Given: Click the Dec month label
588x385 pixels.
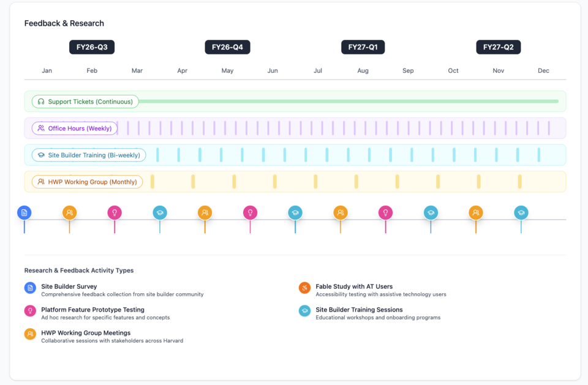Looking at the screenshot, I should tap(543, 70).
